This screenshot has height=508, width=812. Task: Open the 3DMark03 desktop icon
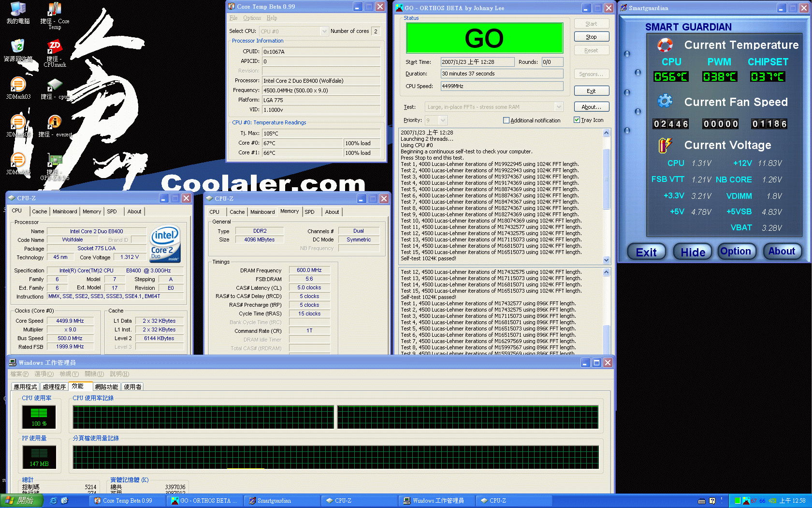[18, 85]
